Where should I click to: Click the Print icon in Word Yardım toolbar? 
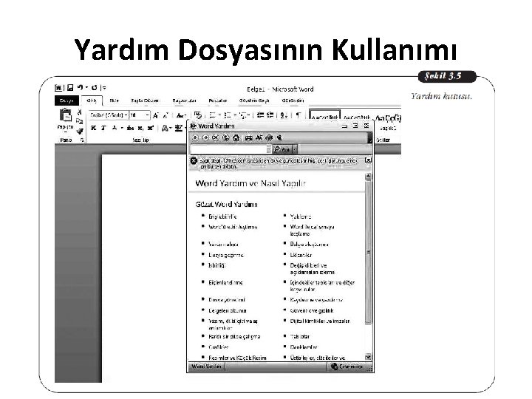249,137
